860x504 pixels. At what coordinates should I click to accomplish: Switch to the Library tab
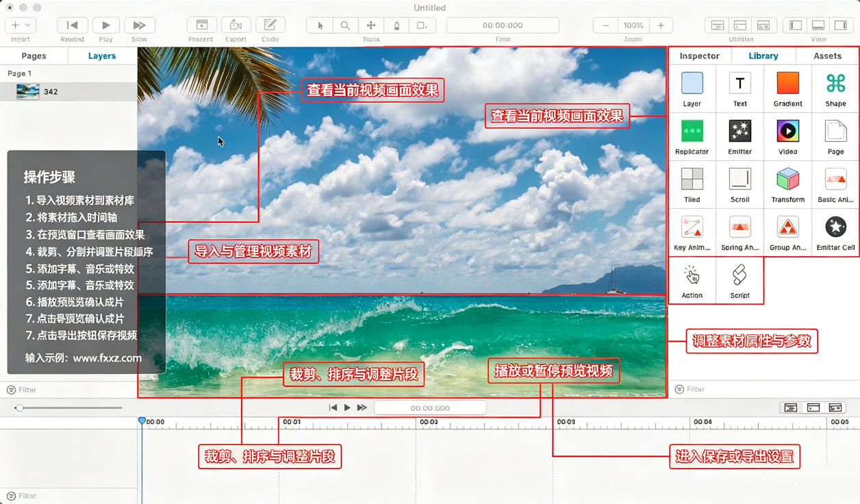pos(763,56)
